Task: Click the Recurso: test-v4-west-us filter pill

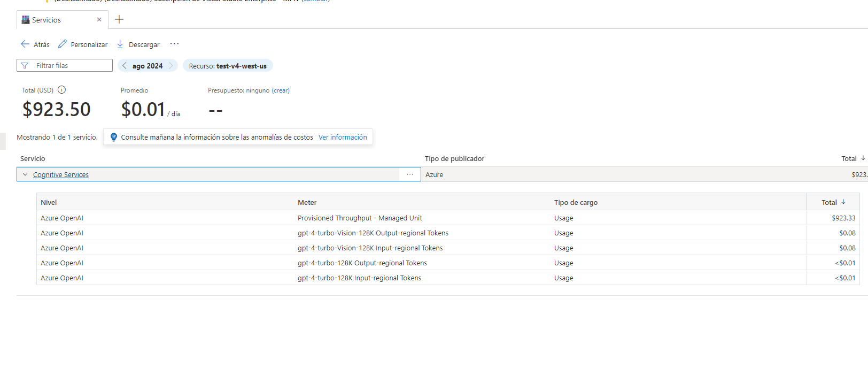Action: [x=228, y=66]
